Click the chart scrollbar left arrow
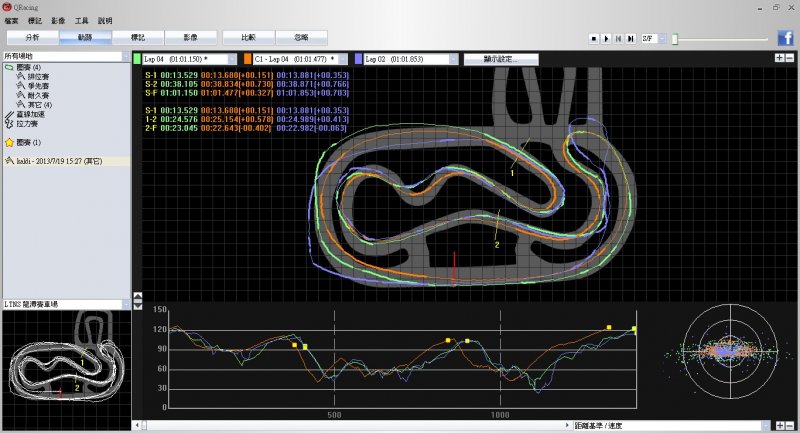This screenshot has width=800, height=433. click(137, 425)
